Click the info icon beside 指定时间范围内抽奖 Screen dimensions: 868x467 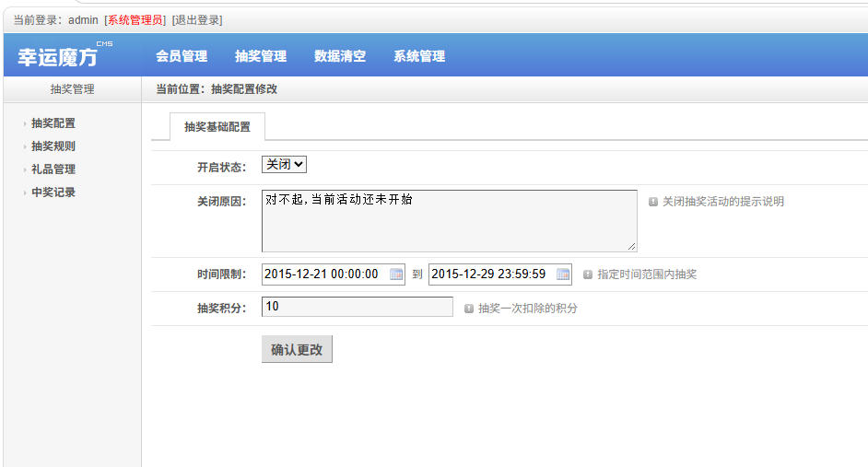[x=588, y=274]
